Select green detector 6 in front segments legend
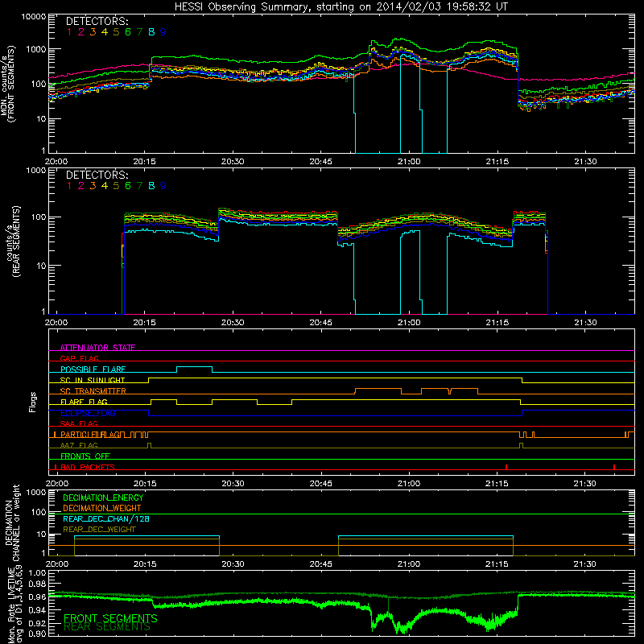Screen dimensions: 644x644 pos(128,32)
